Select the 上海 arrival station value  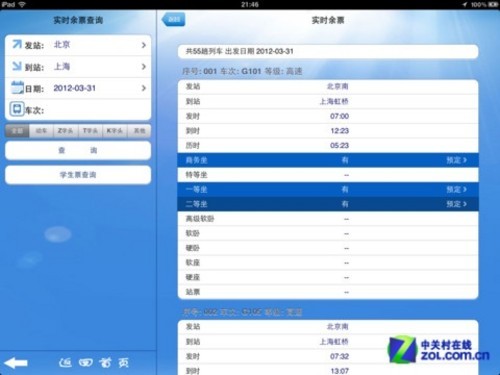coord(62,66)
